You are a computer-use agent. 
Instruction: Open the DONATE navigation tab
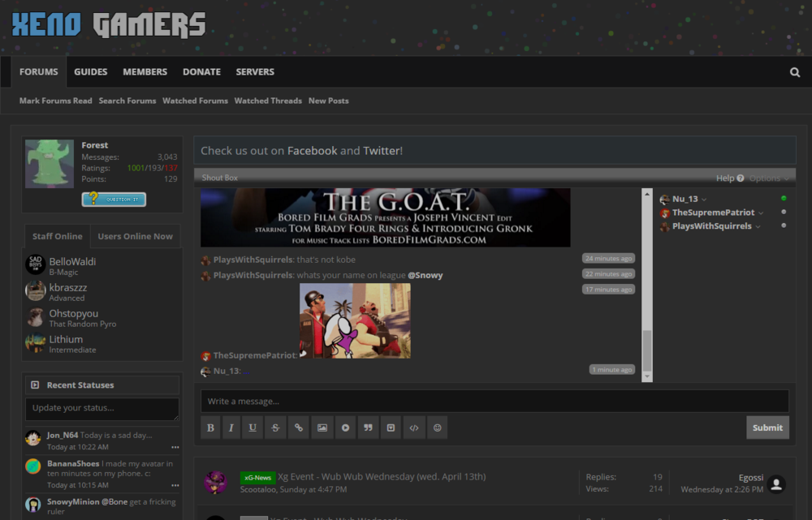[201, 72]
